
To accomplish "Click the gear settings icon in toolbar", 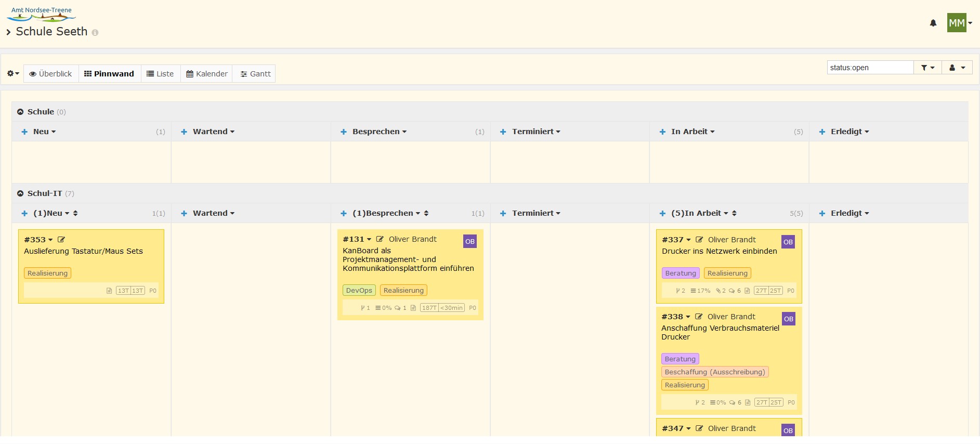I will (12, 74).
